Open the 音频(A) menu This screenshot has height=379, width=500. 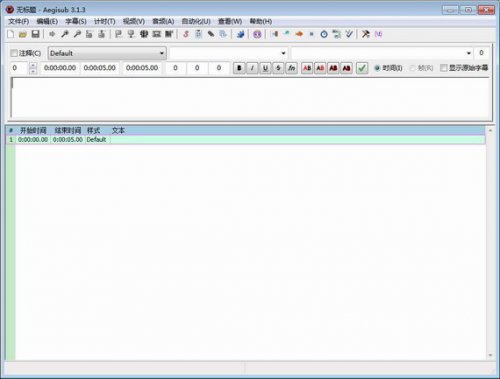coord(163,22)
